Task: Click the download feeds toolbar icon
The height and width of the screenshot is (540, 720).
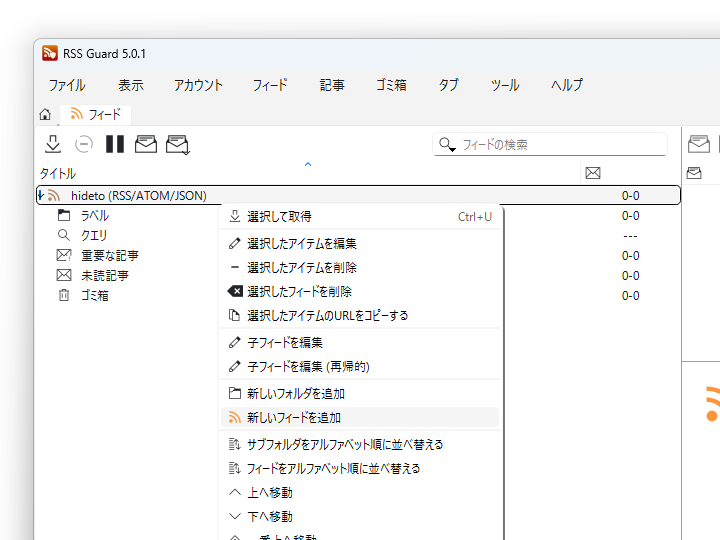Action: [x=53, y=144]
